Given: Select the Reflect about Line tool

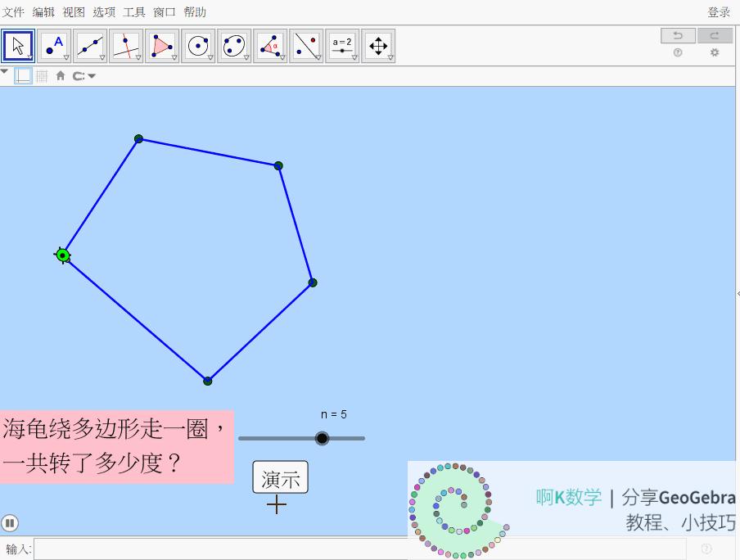Looking at the screenshot, I should pyautogui.click(x=306, y=45).
